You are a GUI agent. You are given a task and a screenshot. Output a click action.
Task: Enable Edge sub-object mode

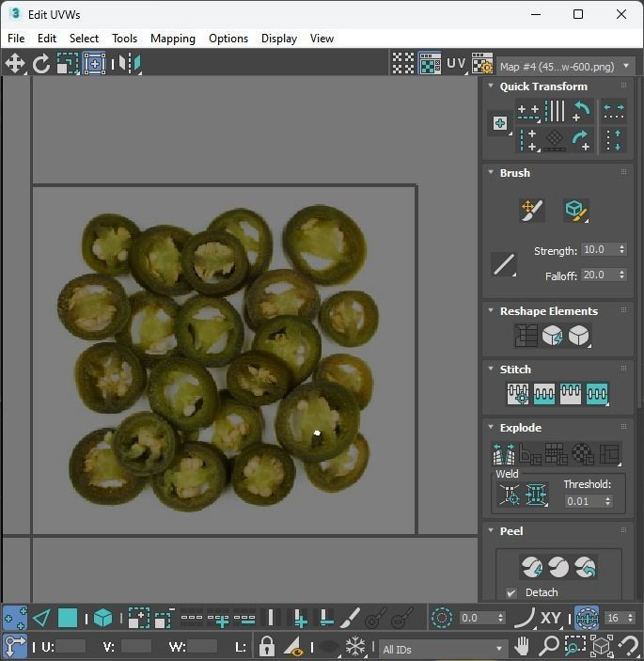pos(41,618)
